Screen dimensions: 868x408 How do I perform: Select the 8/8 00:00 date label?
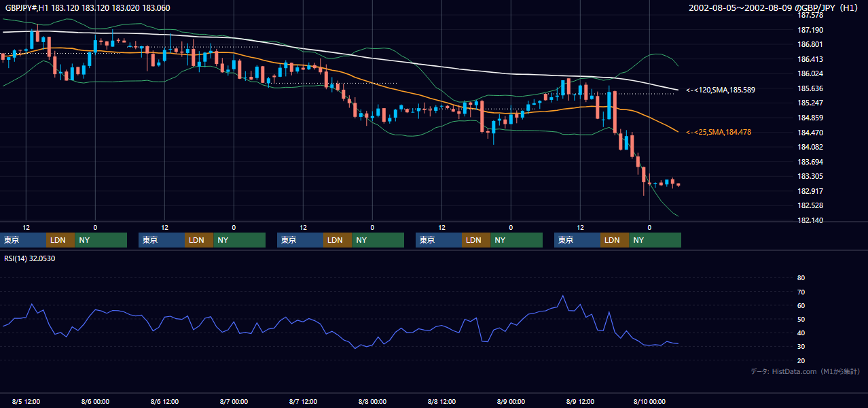(x=372, y=401)
